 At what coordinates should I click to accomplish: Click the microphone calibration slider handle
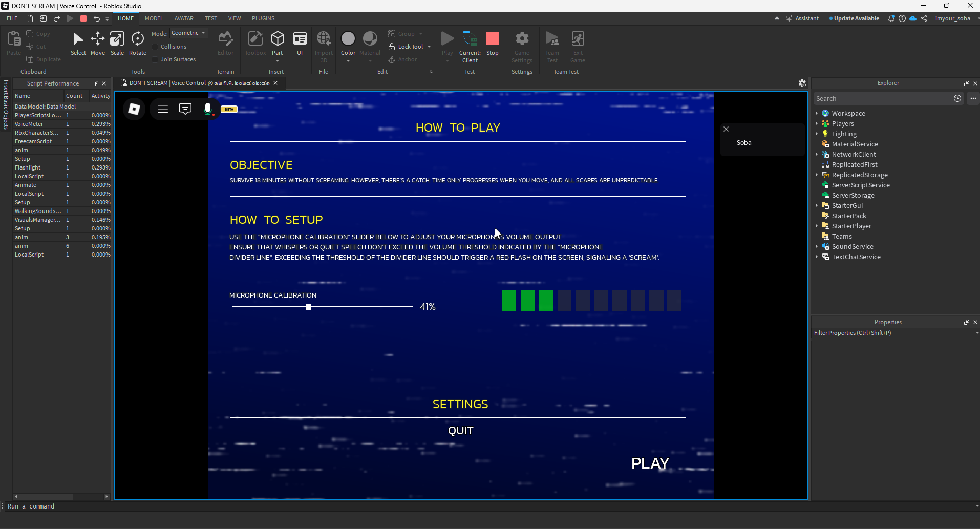pyautogui.click(x=309, y=307)
